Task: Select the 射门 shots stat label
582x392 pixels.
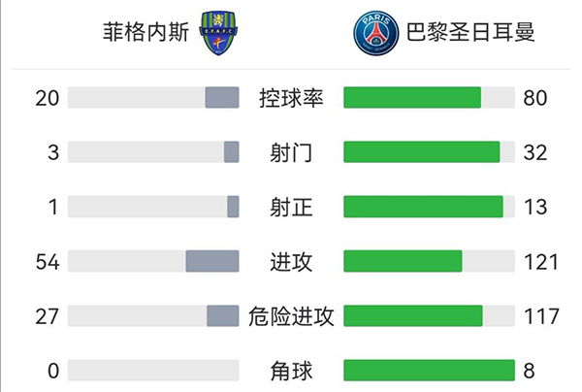Action: 291,152
